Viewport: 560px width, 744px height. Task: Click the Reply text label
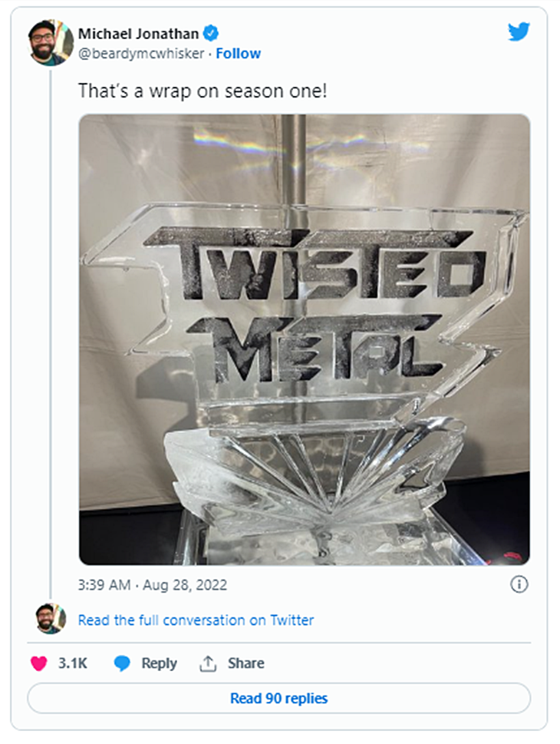(159, 663)
